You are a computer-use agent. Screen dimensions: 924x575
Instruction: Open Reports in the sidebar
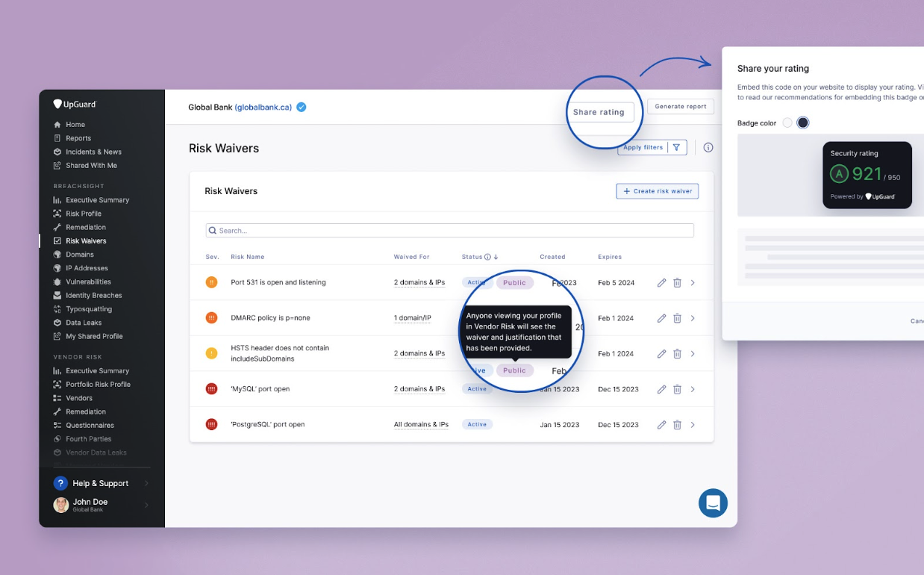pyautogui.click(x=78, y=138)
